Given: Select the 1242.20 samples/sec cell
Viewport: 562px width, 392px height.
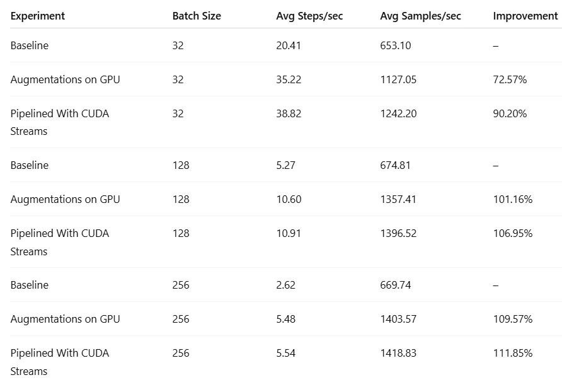Looking at the screenshot, I should 398,113.
